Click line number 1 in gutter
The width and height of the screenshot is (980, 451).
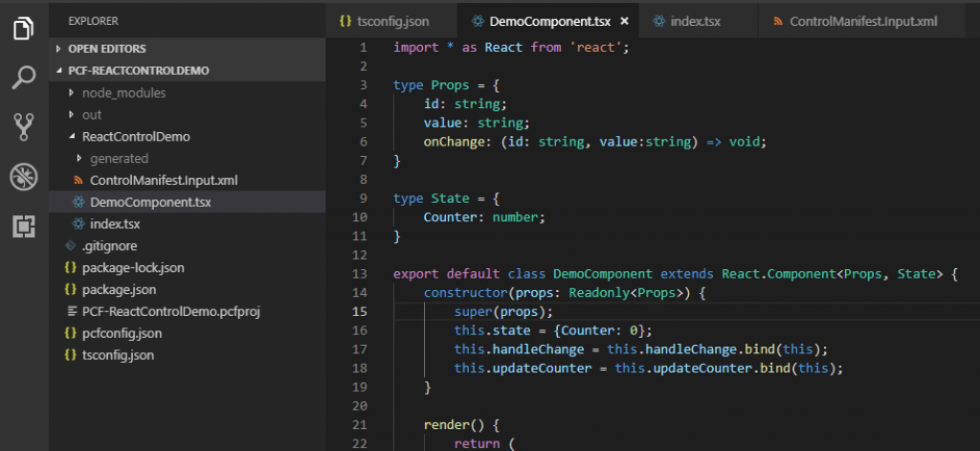[364, 48]
